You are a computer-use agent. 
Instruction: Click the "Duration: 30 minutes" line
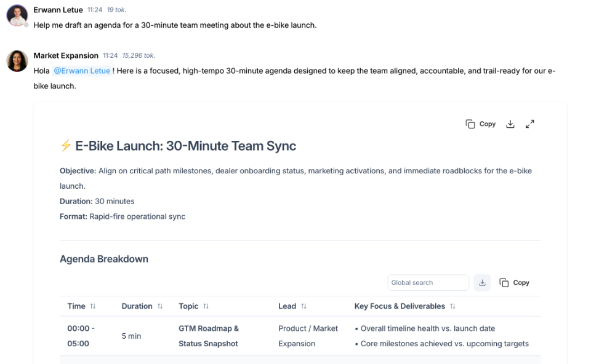point(97,202)
